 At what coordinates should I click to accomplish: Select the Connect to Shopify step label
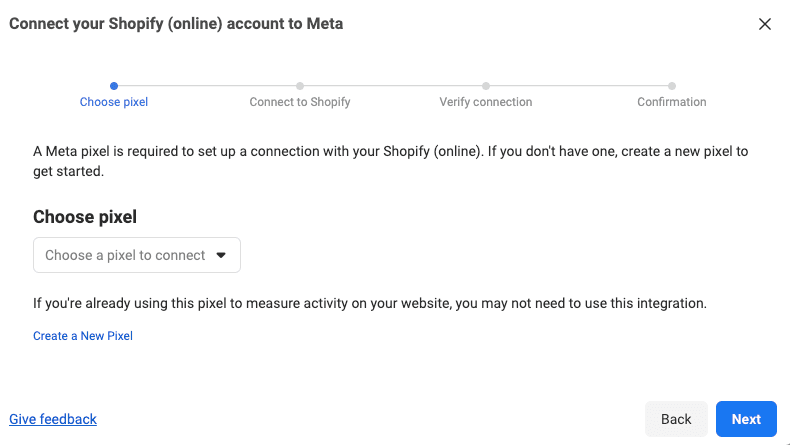pyautogui.click(x=300, y=102)
